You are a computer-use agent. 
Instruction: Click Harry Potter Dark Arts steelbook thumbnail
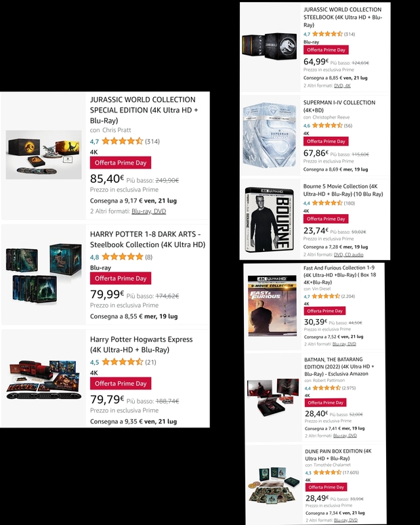coord(43,273)
